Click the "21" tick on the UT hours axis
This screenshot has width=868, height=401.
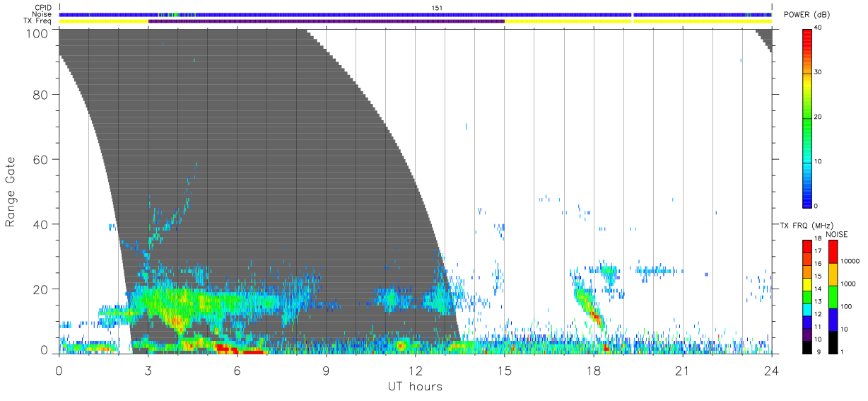(682, 371)
